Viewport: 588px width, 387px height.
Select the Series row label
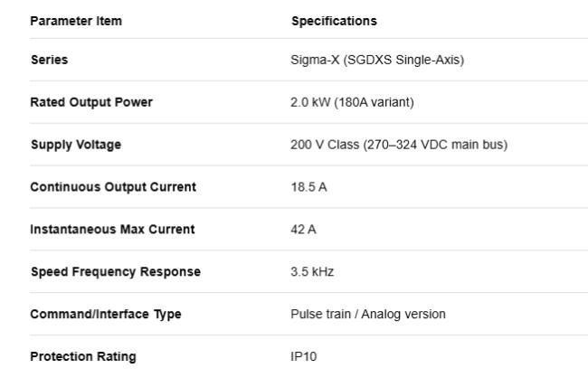(x=50, y=60)
